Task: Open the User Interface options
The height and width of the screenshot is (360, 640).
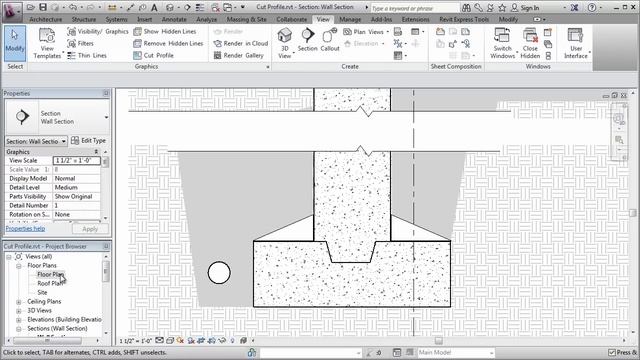Action: point(576,43)
